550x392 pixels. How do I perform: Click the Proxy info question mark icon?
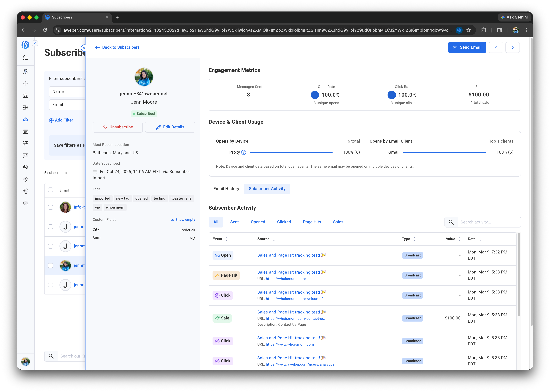244,152
